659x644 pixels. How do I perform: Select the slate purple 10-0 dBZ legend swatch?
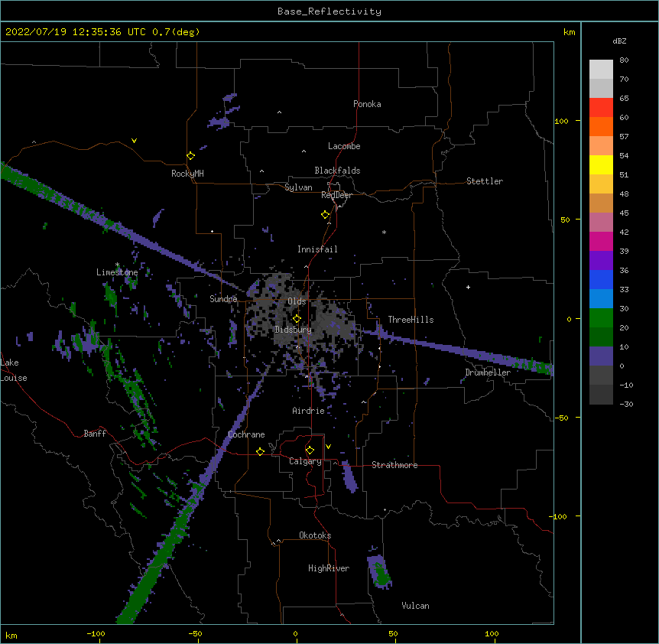(601, 356)
